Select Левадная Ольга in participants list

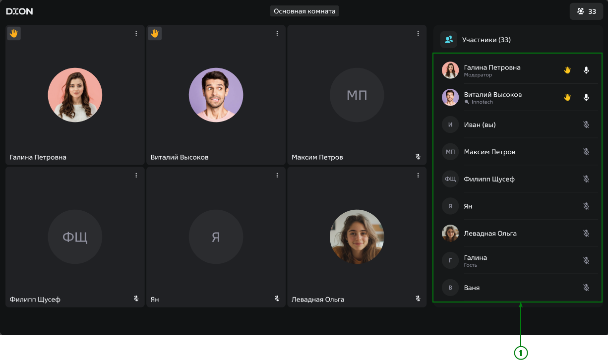coord(490,234)
